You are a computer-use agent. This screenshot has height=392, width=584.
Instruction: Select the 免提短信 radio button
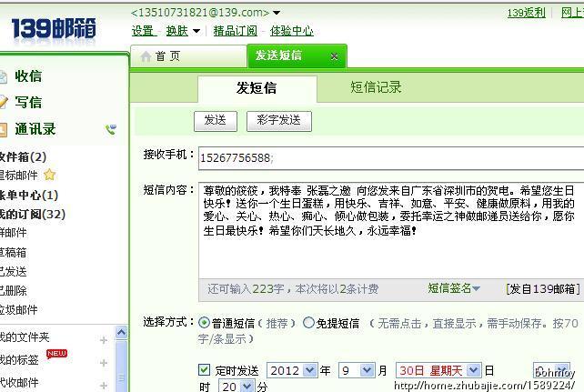pos(308,322)
